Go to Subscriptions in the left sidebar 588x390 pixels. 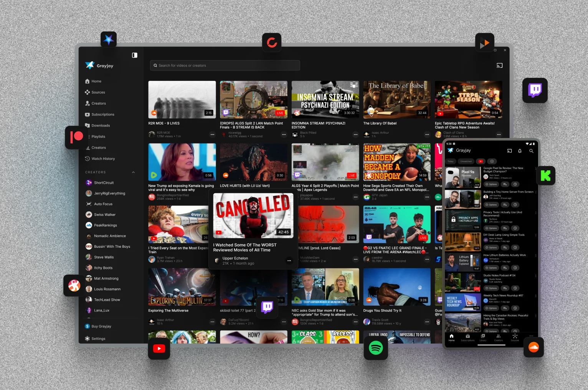point(102,115)
